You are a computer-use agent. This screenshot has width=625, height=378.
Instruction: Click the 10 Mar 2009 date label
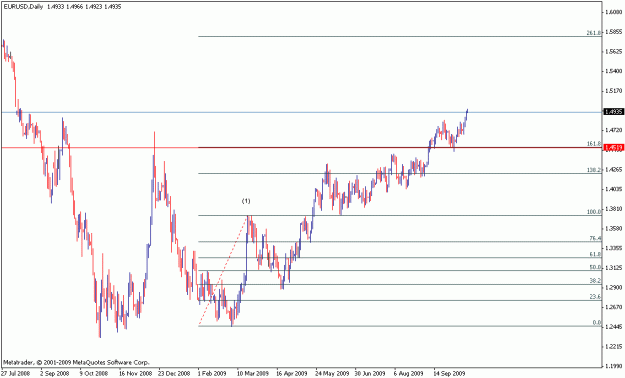[x=254, y=374]
